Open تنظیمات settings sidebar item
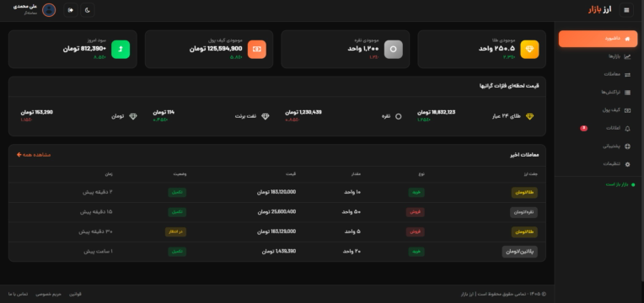 (598, 164)
